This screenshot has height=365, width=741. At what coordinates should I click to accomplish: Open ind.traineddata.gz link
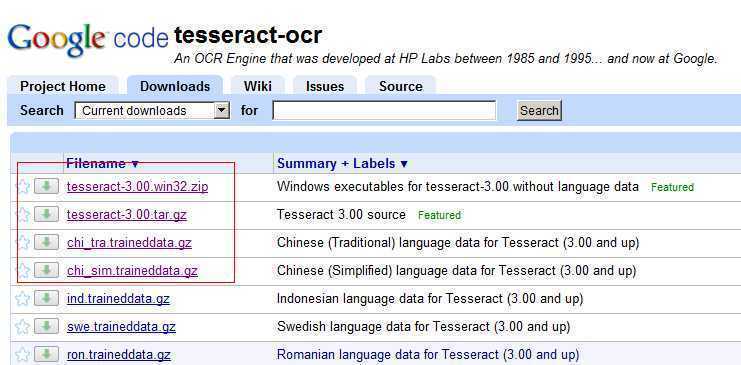[x=118, y=299]
